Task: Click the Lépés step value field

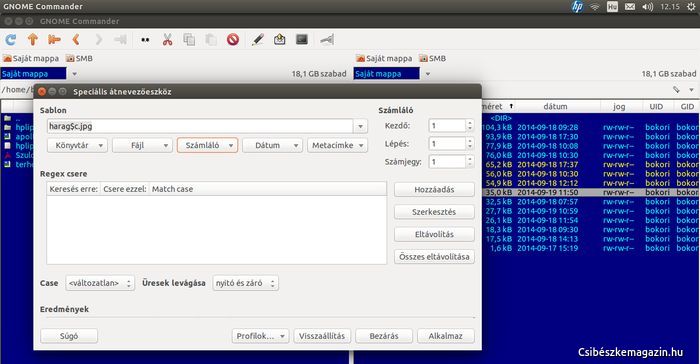Action: [446, 144]
